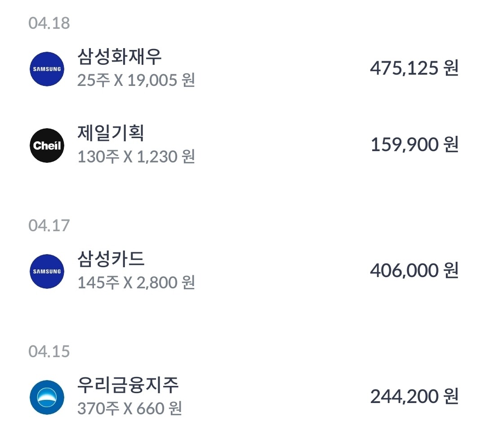Tap the Samsung logo beside 삼성카드
Image resolution: width=485 pixels, height=448 pixels.
[x=47, y=271]
